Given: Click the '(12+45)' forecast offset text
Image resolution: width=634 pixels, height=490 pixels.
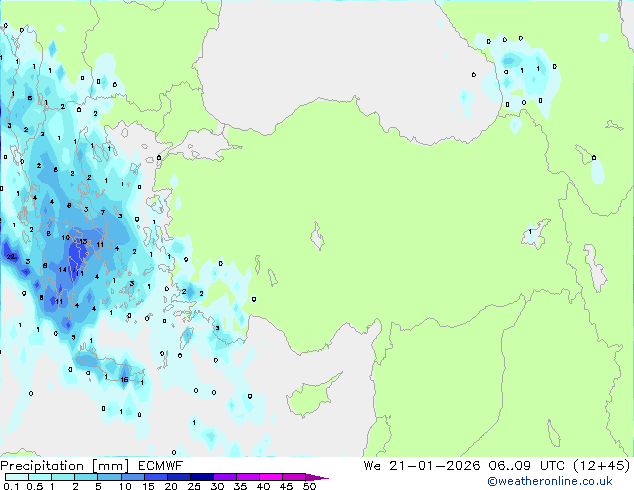Looking at the screenshot, I should tap(602, 466).
